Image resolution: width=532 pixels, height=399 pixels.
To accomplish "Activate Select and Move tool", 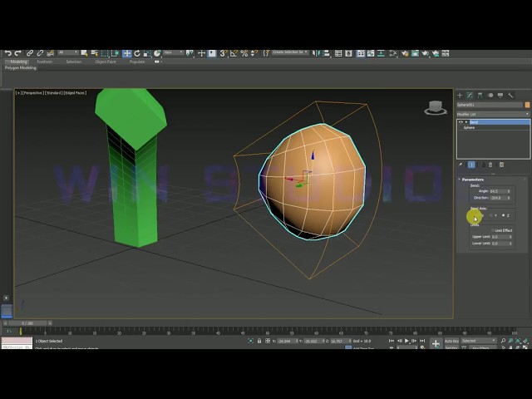I will [x=126, y=53].
